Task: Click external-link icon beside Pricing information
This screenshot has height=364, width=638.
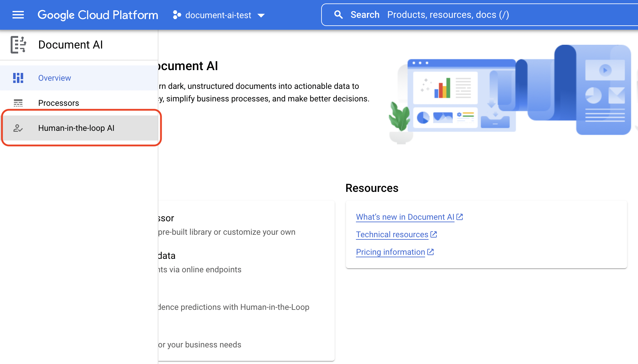Action: click(430, 252)
